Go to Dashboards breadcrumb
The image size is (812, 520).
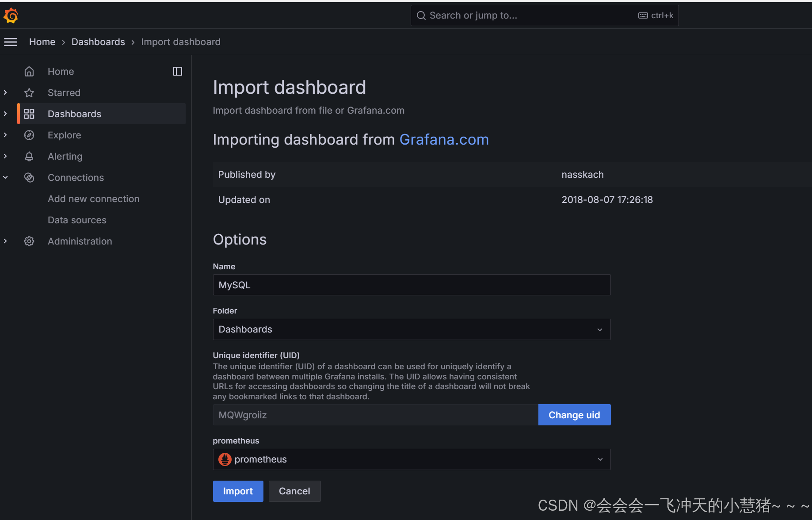point(98,42)
